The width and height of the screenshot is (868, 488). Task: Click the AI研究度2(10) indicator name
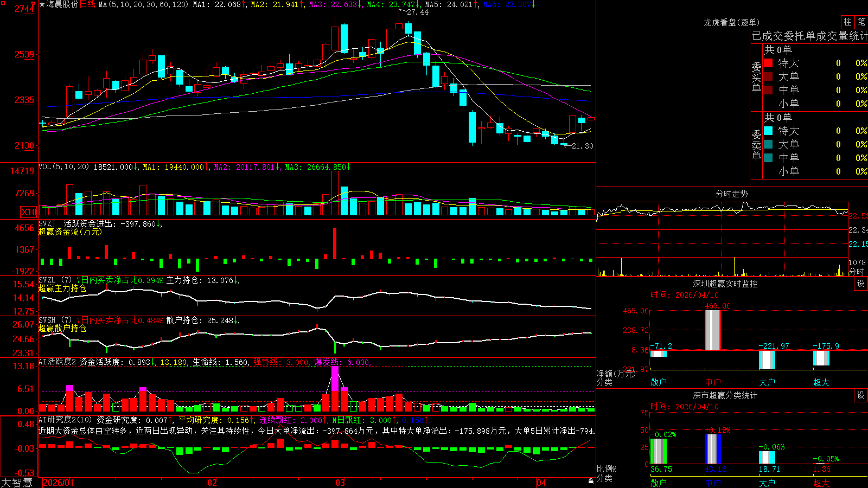click(65, 420)
